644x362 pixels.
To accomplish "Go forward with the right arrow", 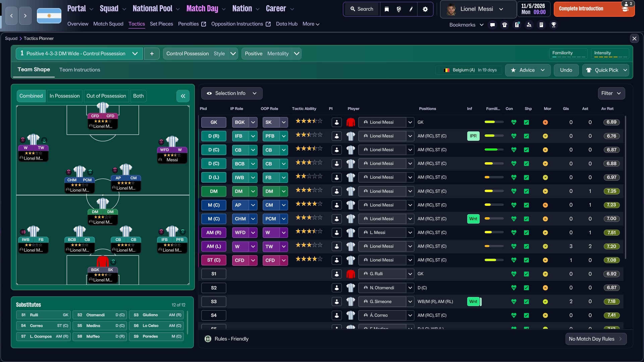I will (25, 16).
